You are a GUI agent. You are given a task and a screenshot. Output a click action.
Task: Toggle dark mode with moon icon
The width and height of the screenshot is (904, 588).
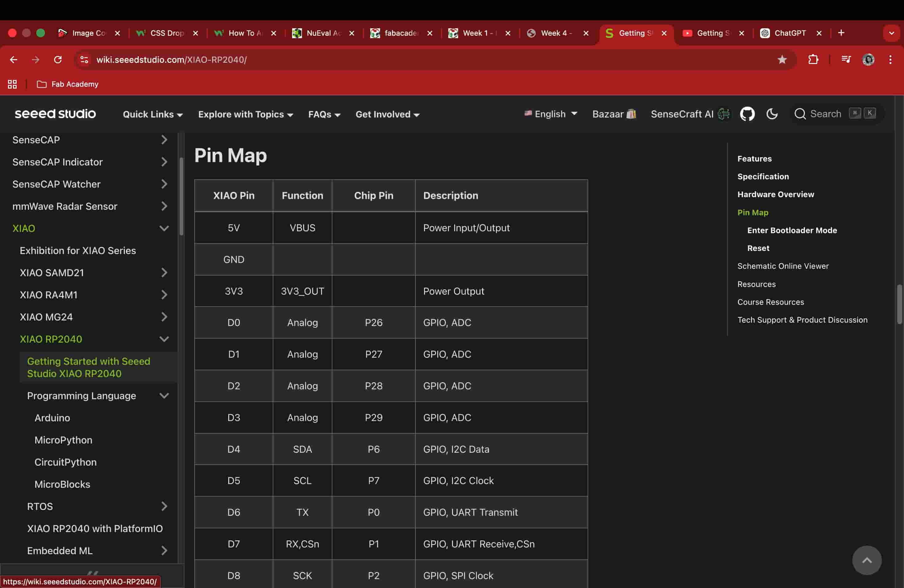(x=771, y=114)
